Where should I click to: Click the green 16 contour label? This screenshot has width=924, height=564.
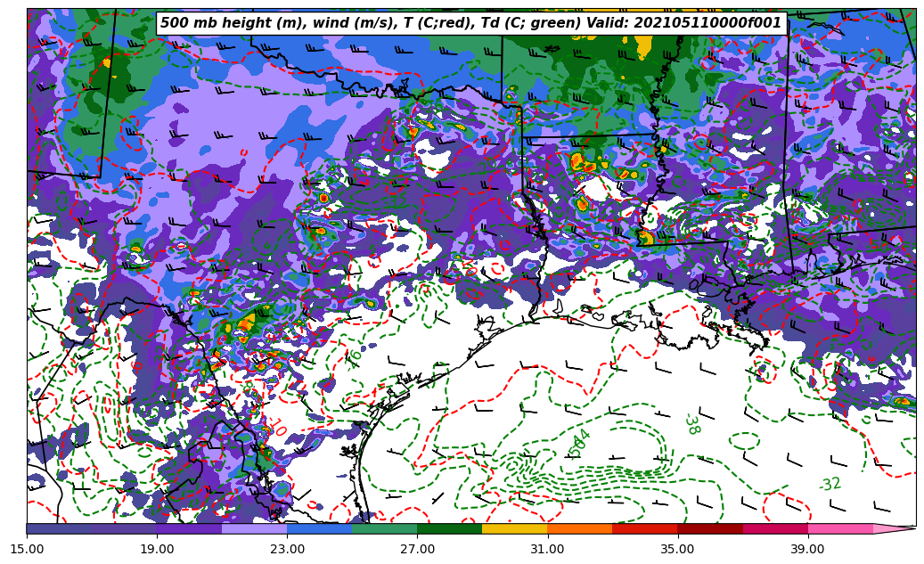tap(354, 357)
